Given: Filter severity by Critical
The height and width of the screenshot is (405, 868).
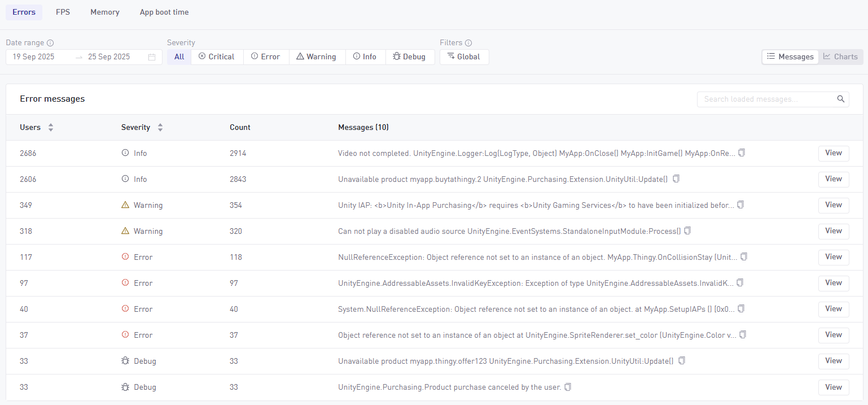Looking at the screenshot, I should pyautogui.click(x=217, y=57).
